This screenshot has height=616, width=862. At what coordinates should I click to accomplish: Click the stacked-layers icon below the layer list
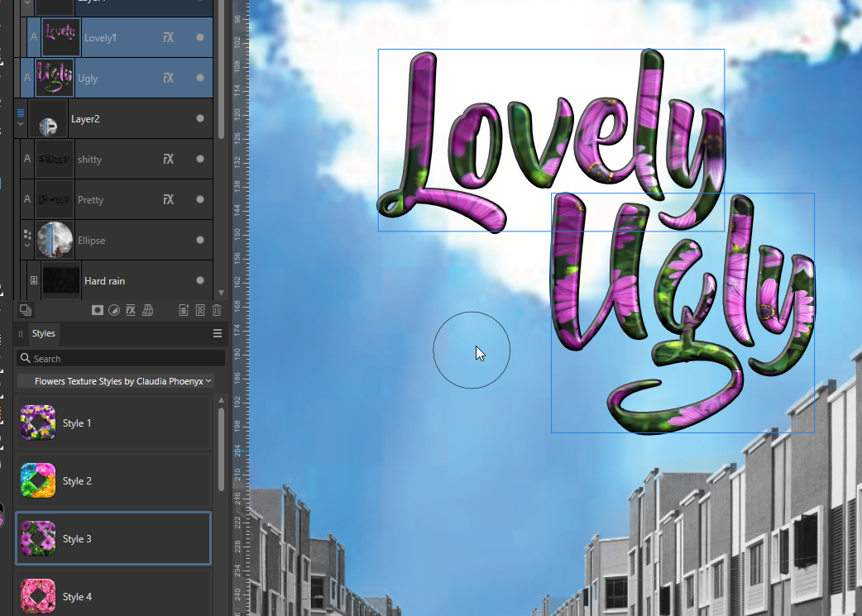[26, 310]
